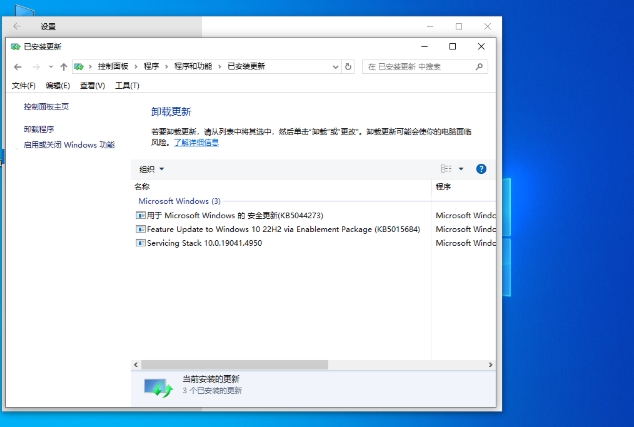Click the up one level arrow
This screenshot has height=427, width=634.
point(63,67)
